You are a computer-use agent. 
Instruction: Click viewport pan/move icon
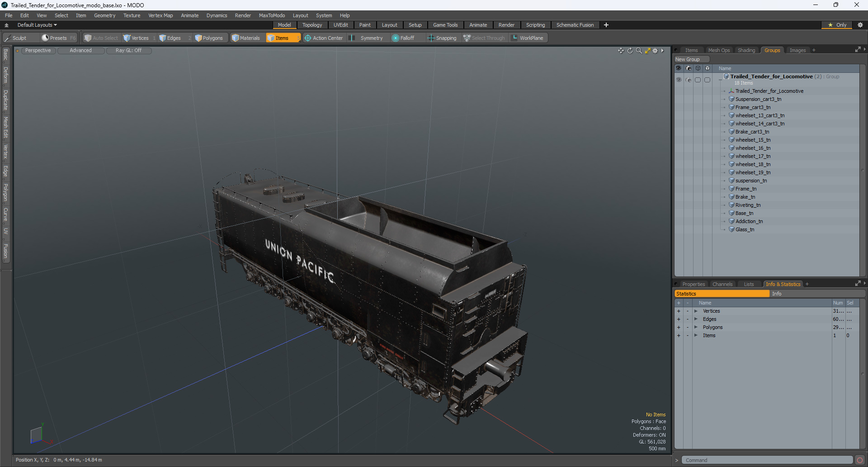(621, 51)
